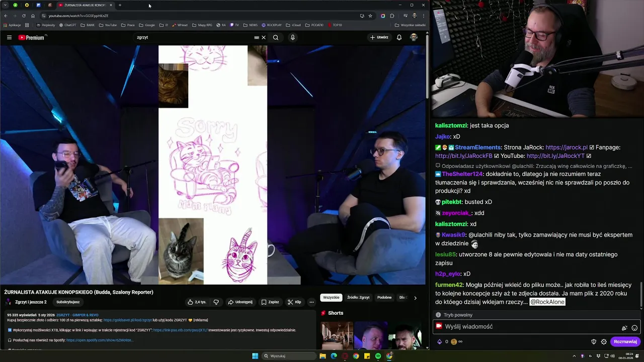Start voice search with the microphone

[x=292, y=37]
